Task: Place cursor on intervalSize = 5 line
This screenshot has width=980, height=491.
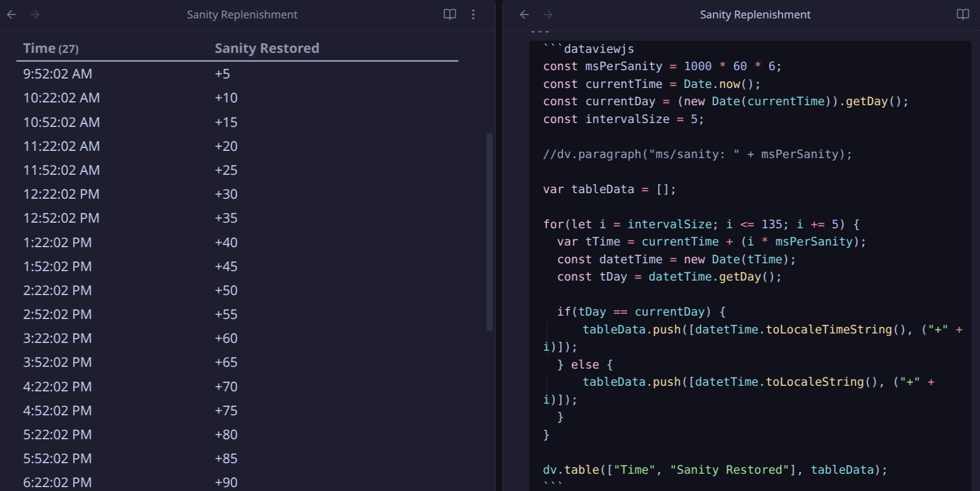Action: tap(623, 119)
